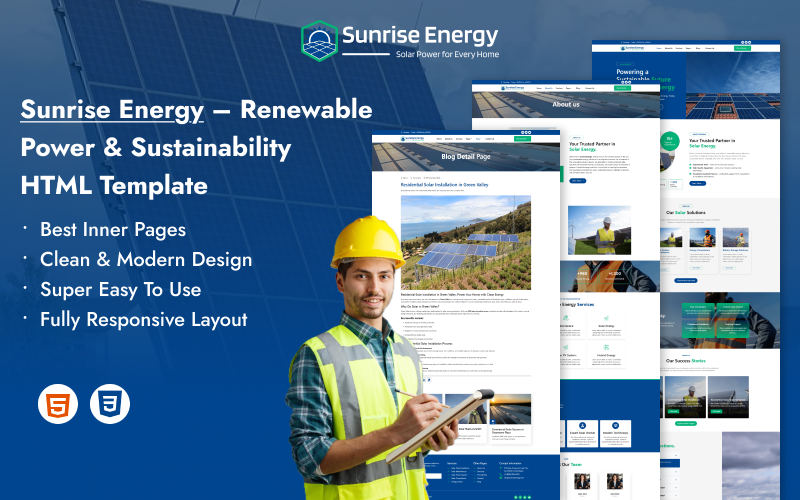Click the "Our Team" heading at the bottom

point(571,465)
